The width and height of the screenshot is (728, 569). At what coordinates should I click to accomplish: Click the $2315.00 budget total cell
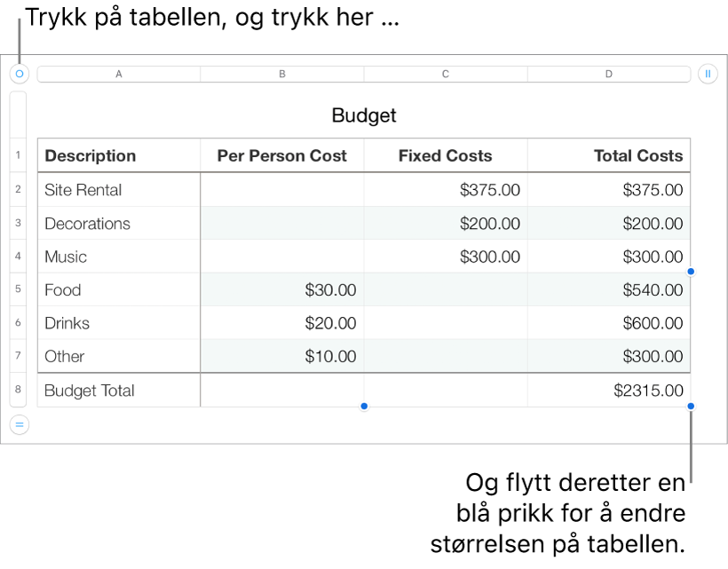click(609, 391)
